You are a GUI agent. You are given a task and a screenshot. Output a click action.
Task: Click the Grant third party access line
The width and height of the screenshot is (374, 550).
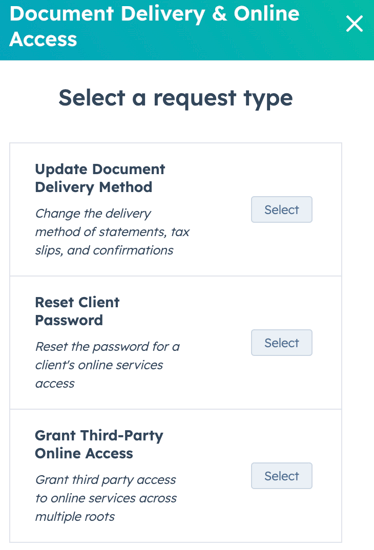click(x=105, y=480)
